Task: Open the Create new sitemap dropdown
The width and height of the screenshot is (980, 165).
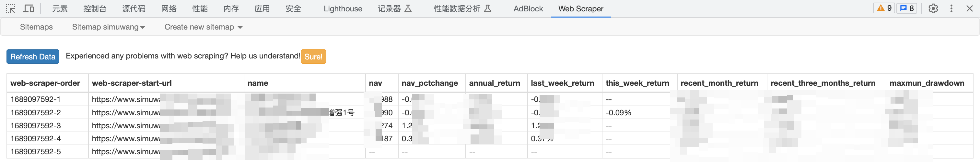Action: coord(203,27)
